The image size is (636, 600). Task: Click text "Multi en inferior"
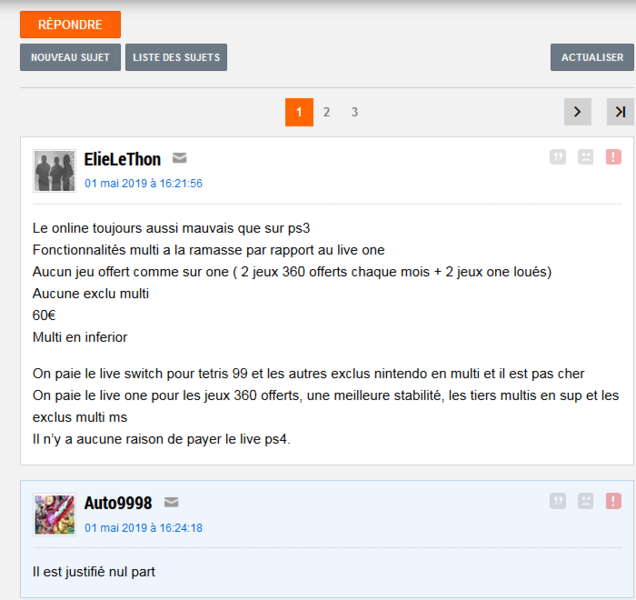[80, 337]
